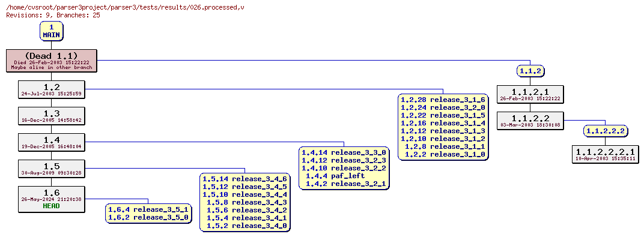Click branch 1.6.2 release_3_5_0
Image resolution: width=644 pixels, height=237 pixels.
148,217
